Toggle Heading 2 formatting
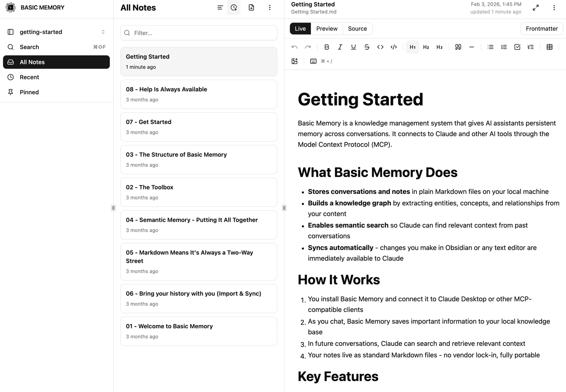Screen dimensions: 566x392 tap(426, 47)
